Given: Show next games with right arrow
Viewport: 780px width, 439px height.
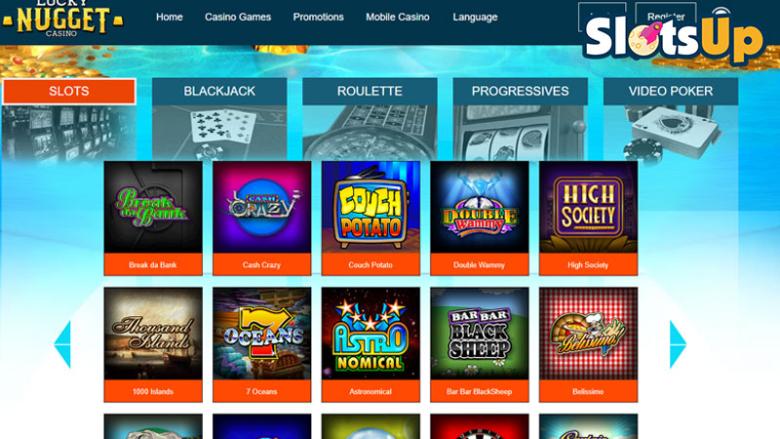Looking at the screenshot, I should click(678, 344).
